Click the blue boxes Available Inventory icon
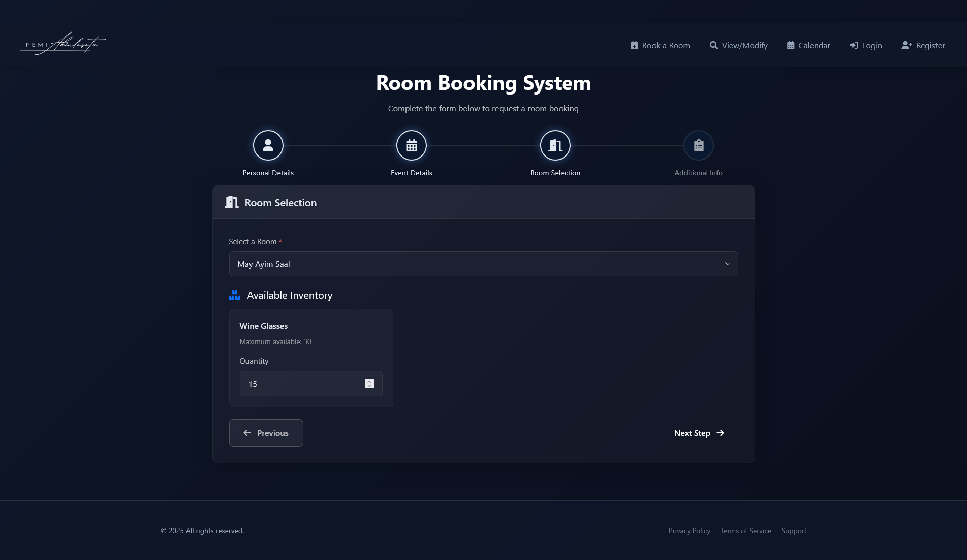Screen dimensions: 967x560 pyautogui.click(x=235, y=295)
